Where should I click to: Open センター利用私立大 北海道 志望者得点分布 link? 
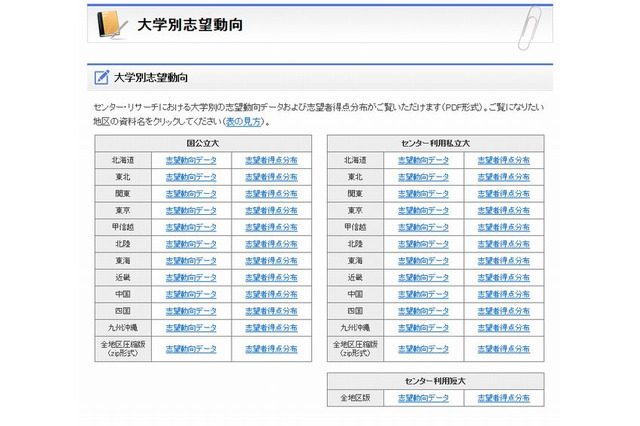click(x=504, y=160)
